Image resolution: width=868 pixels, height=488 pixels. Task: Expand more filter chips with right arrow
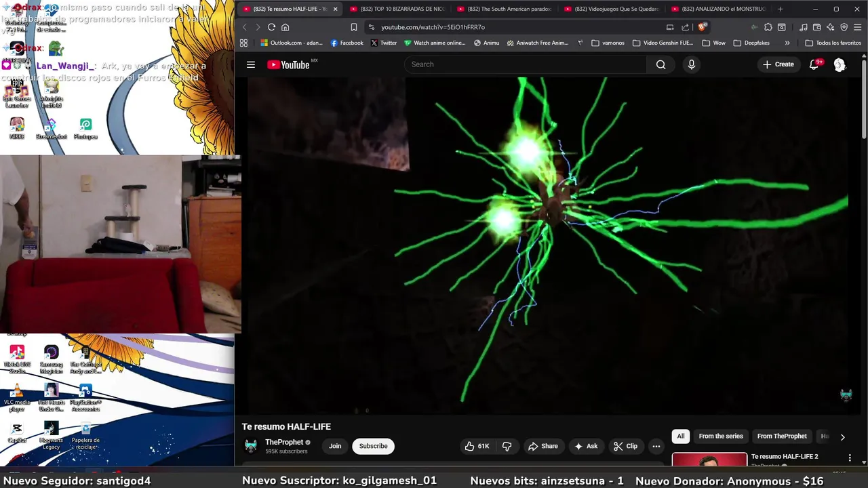(x=842, y=437)
